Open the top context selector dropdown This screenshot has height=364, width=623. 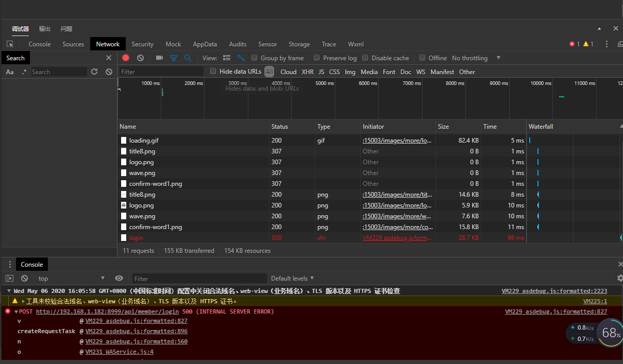click(71, 278)
